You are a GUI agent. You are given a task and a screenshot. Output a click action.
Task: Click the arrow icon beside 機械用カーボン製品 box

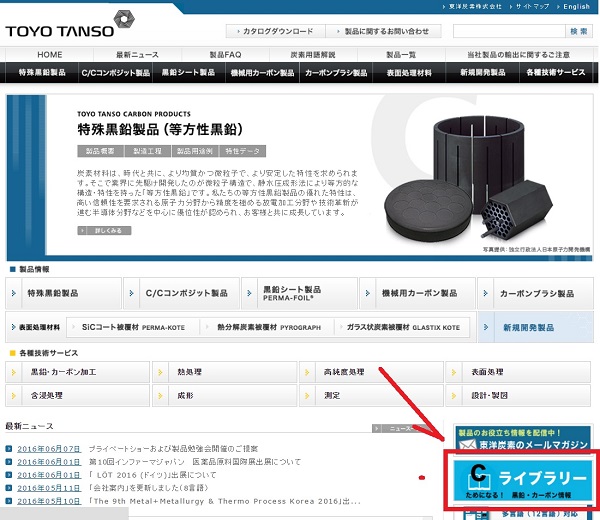(367, 293)
